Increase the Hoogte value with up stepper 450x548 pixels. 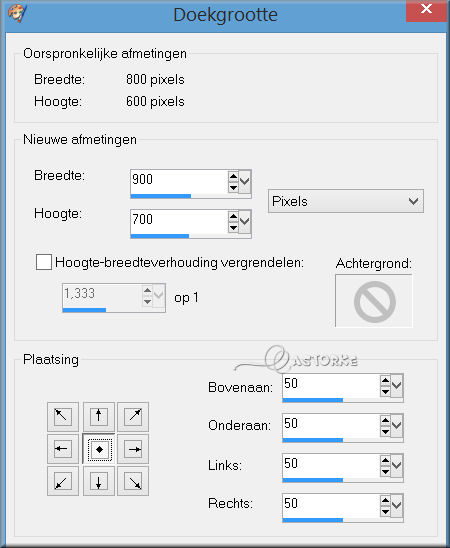(233, 216)
